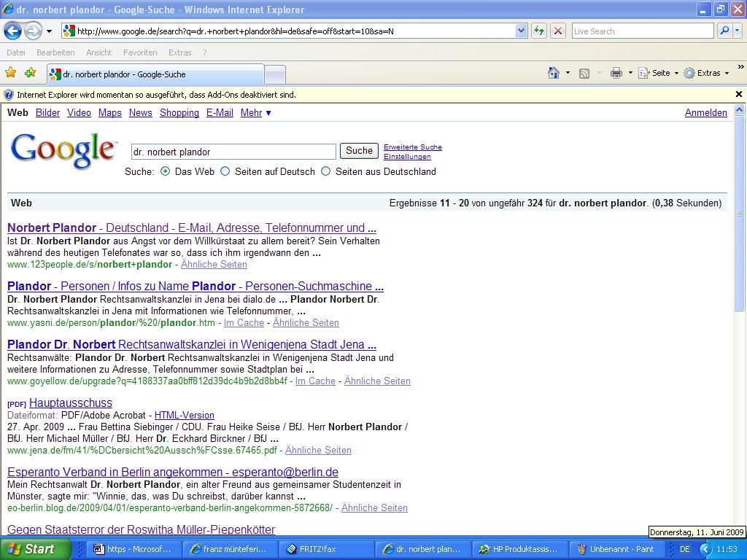Select the Das Web radio button

point(166,171)
